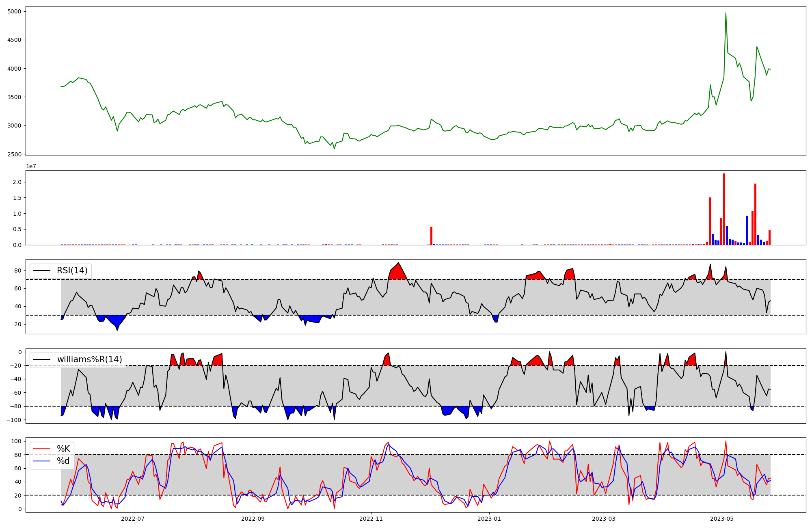Click the price peak near 5000
812x528 pixels.
726,13
